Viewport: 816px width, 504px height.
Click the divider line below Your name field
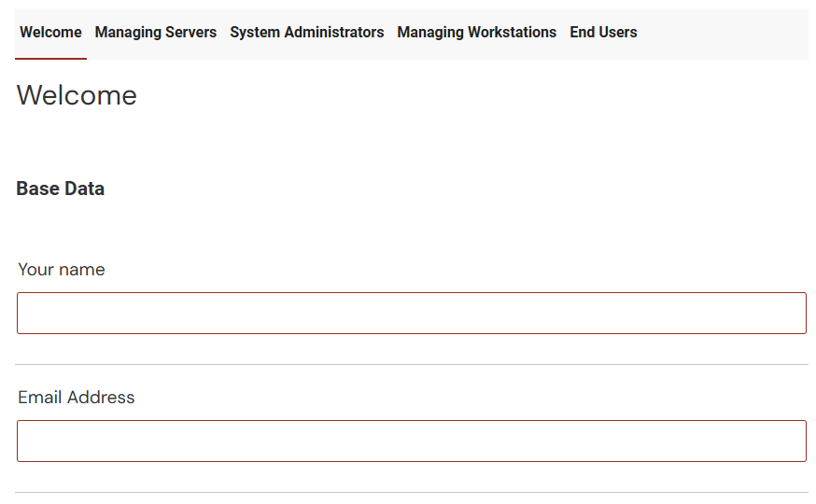coord(411,364)
